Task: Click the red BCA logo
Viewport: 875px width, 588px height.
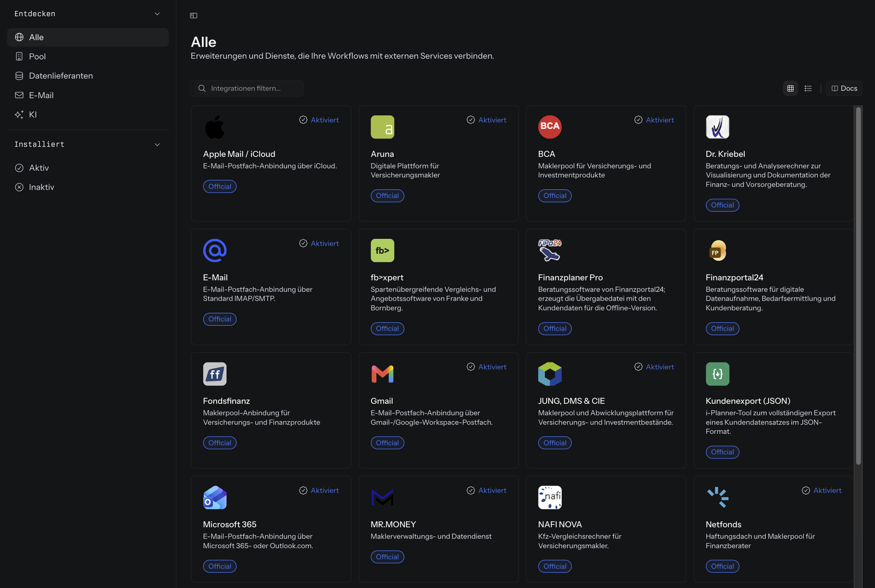Action: 550,127
